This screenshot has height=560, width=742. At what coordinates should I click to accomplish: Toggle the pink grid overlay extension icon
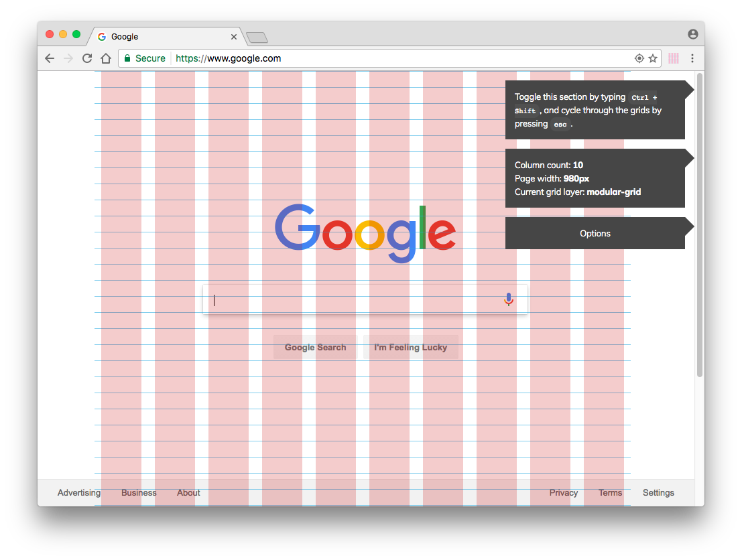674,59
